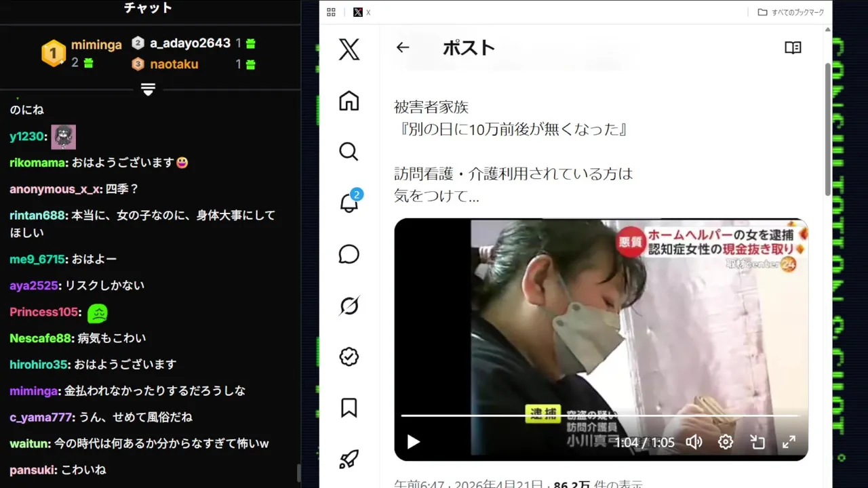The height and width of the screenshot is (488, 868).
Task: Go to X Home via house icon
Action: (x=349, y=101)
